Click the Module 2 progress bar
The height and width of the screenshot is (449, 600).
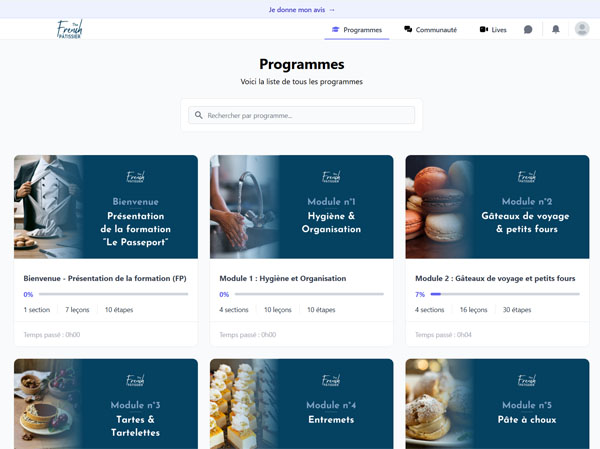(505, 294)
